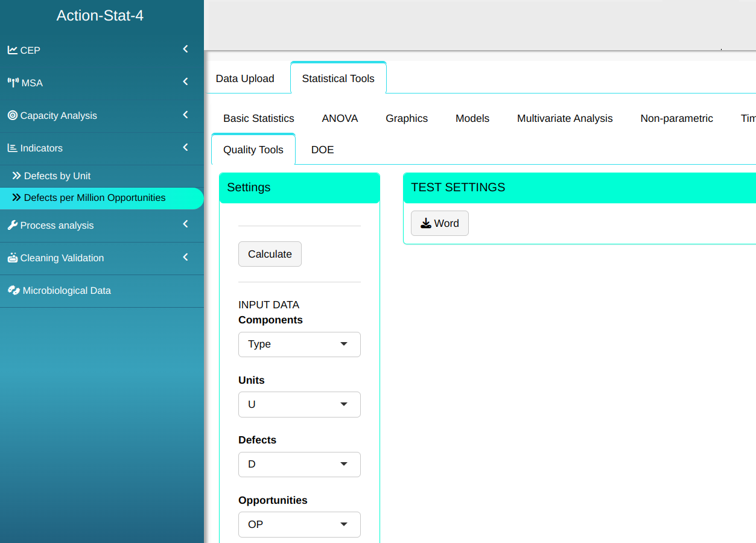This screenshot has width=756, height=543.
Task: Collapse the Indicators menu chevron
Action: pos(185,147)
